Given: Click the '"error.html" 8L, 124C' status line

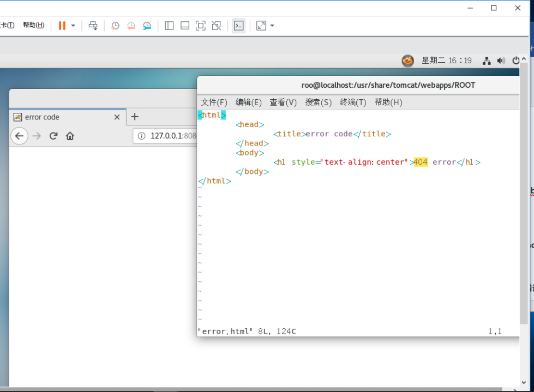Looking at the screenshot, I should (x=247, y=331).
